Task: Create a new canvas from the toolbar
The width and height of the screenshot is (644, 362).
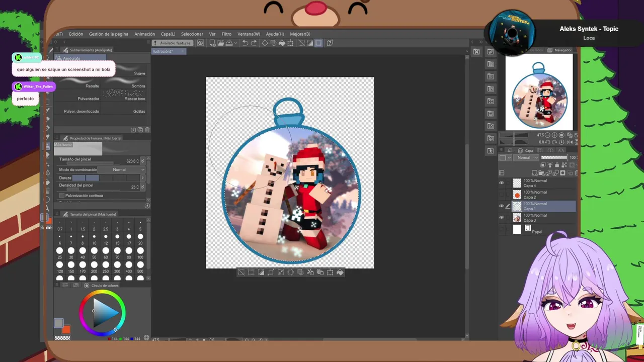Action: [212, 43]
